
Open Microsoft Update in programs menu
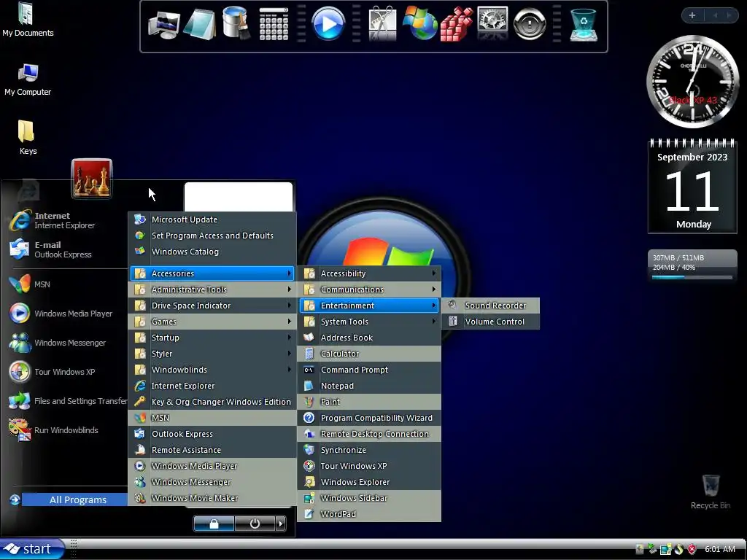212,219
